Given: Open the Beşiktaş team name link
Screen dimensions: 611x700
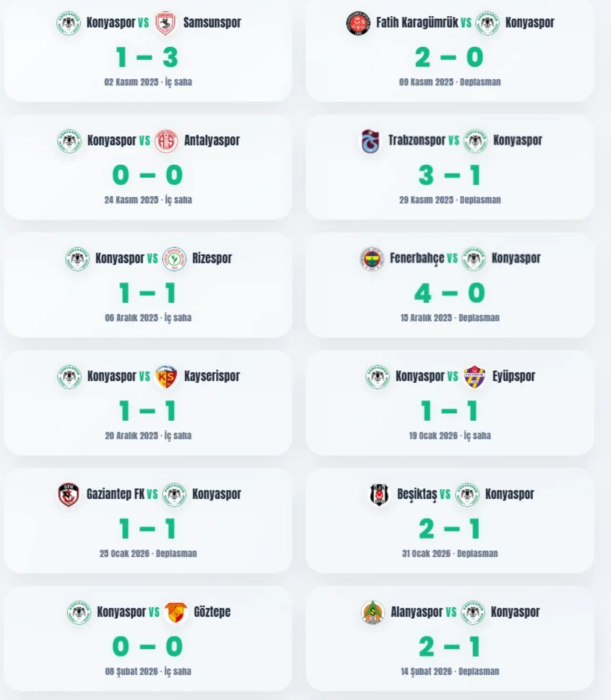Looking at the screenshot, I should 417,495.
